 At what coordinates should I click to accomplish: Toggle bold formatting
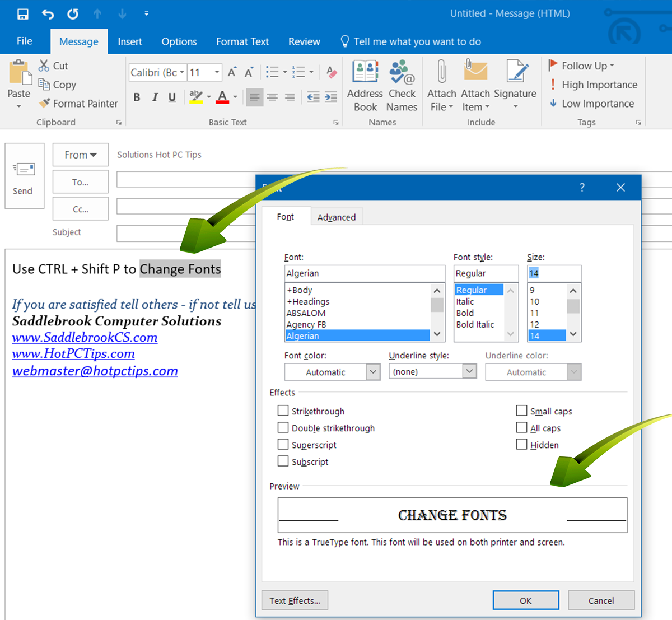(137, 97)
